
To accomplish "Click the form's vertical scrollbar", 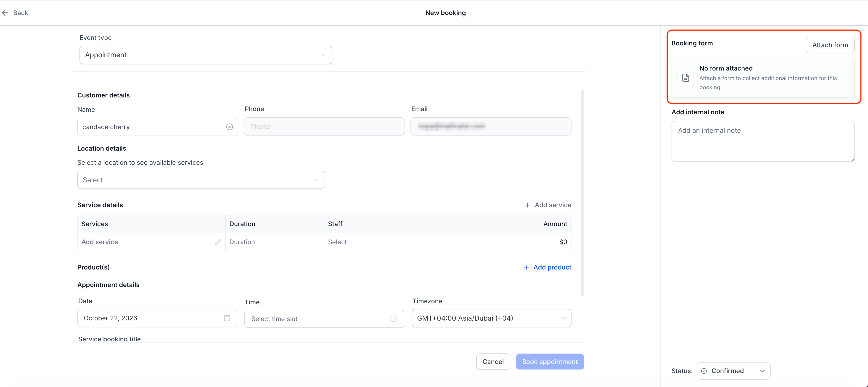I will [x=582, y=193].
